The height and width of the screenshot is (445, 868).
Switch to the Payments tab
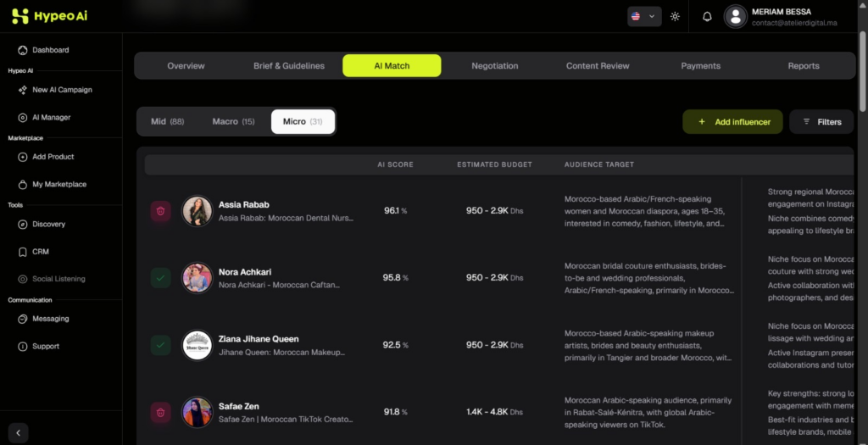701,66
